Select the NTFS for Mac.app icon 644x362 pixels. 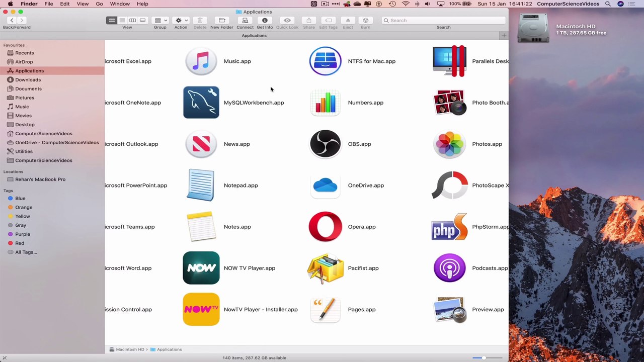click(326, 61)
